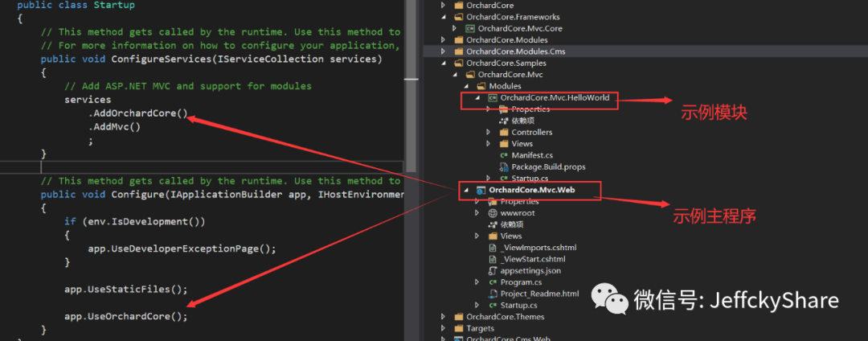This screenshot has width=868, height=341.
Task: Expand the Controllers folder
Action: click(489, 133)
